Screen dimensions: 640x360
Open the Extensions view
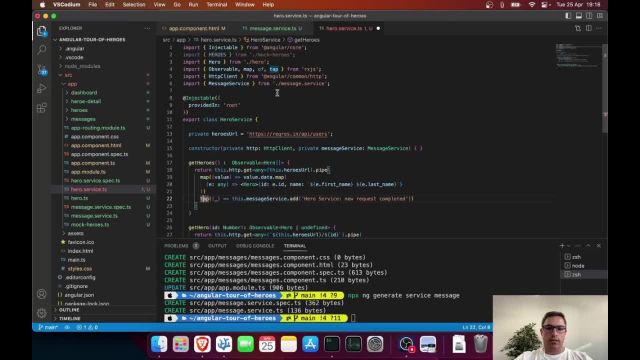tap(42, 108)
